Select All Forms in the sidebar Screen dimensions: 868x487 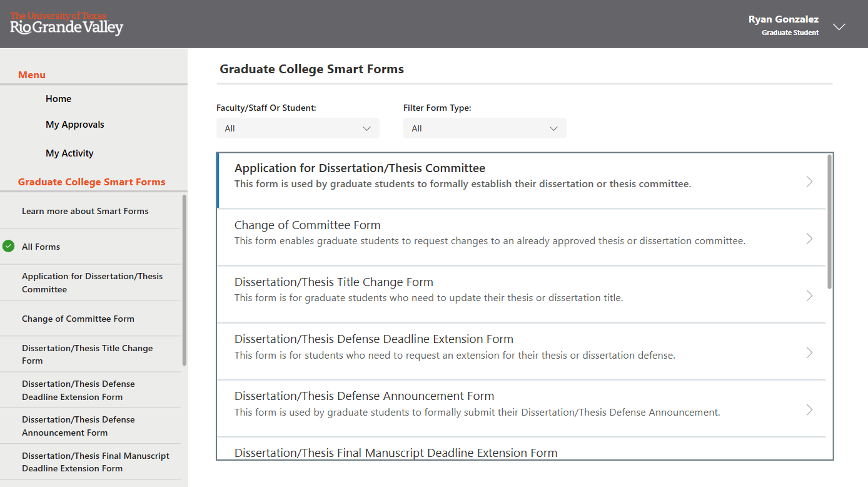pos(42,246)
